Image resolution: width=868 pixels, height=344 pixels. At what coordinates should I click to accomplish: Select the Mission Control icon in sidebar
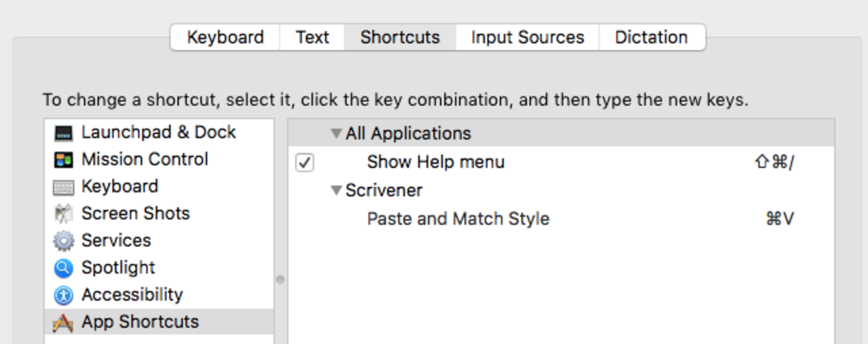coord(63,160)
